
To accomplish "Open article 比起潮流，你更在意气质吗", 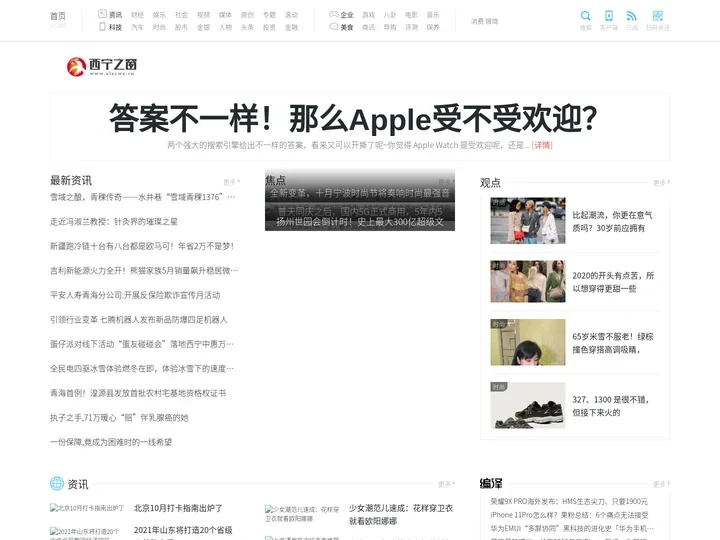I will point(612,221).
